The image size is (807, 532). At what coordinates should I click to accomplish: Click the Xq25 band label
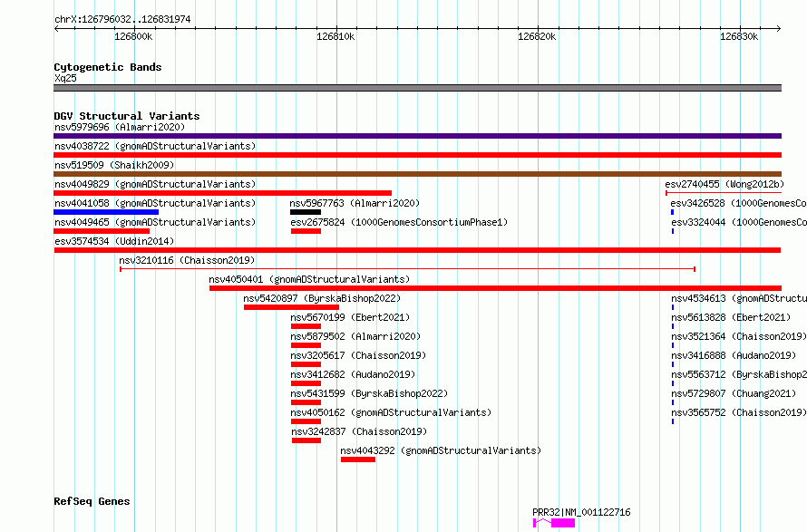(x=65, y=78)
